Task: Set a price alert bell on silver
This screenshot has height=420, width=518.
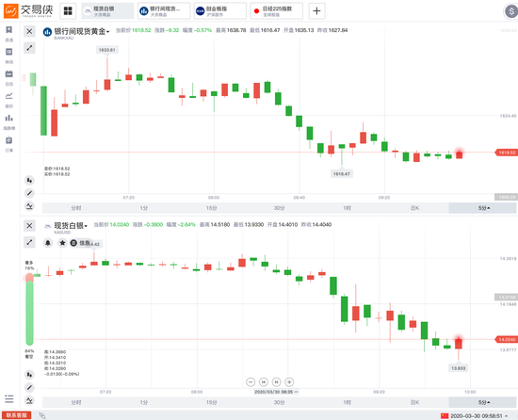Action: pyautogui.click(x=48, y=243)
